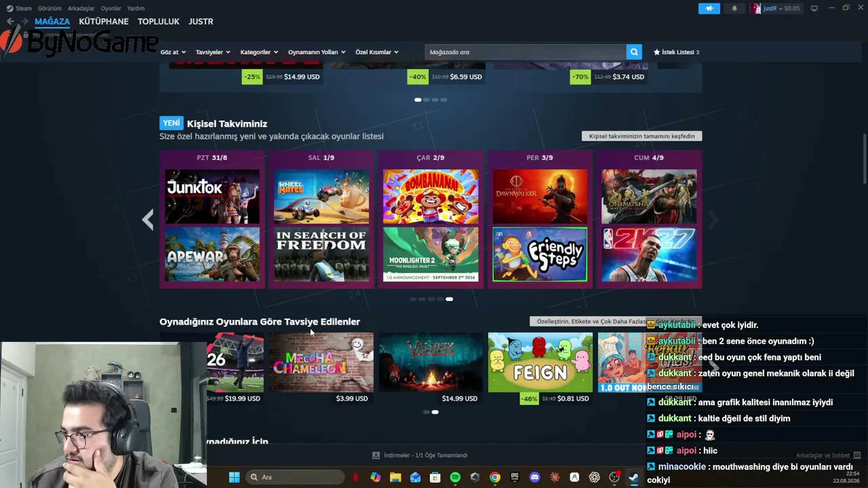Click the Windows taskbar Ara search box
This screenshot has height=488, width=868.
(295, 477)
